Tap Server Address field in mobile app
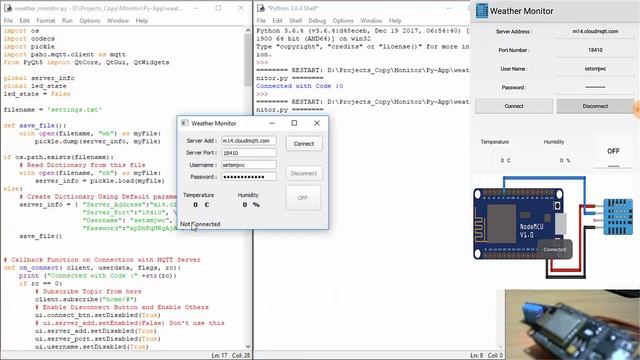 pos(595,31)
